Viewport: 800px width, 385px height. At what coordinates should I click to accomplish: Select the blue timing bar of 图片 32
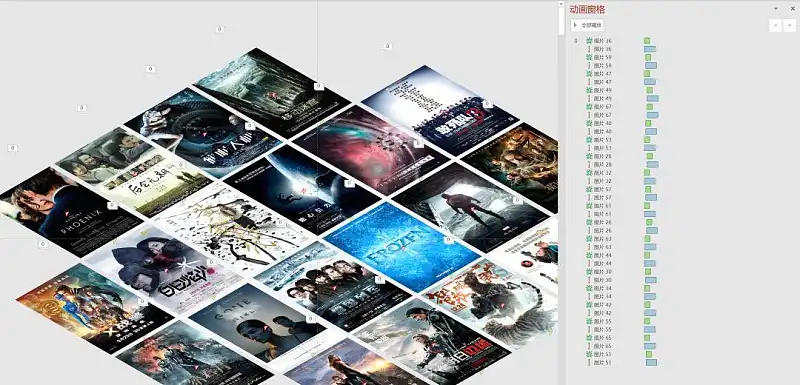(x=650, y=181)
